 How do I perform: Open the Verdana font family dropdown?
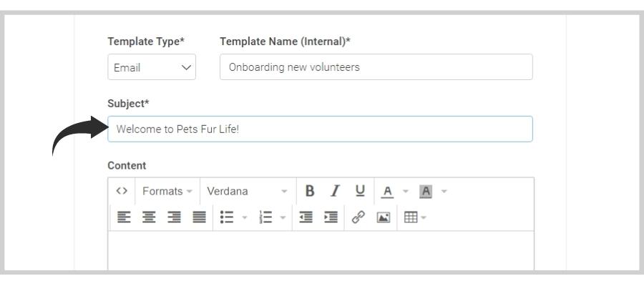point(247,191)
